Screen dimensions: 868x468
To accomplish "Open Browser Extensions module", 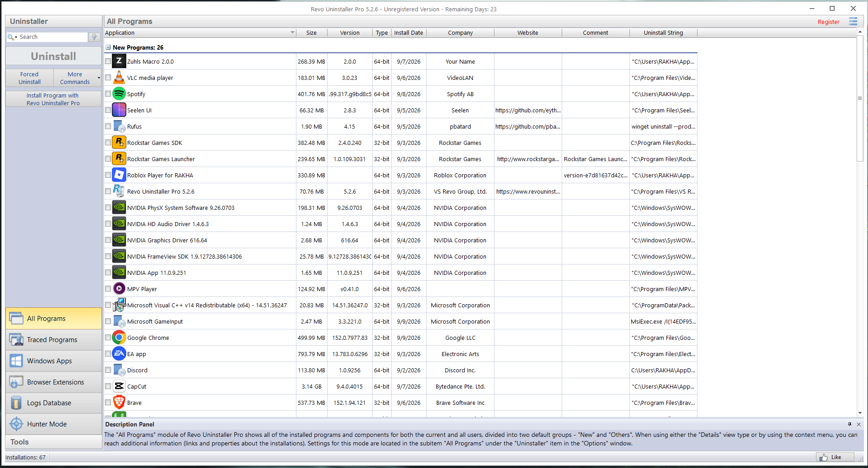I will (54, 382).
